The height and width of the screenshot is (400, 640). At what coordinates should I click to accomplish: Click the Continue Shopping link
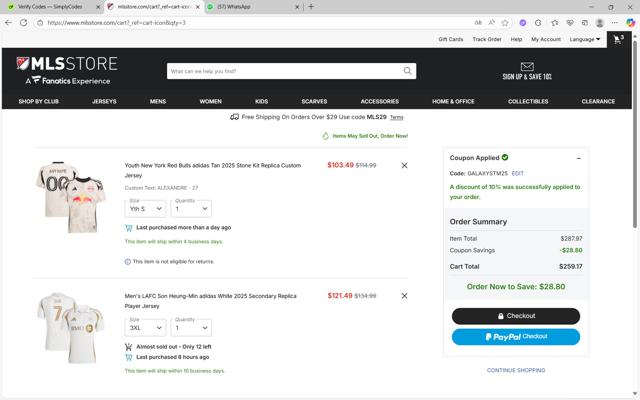[x=515, y=370]
